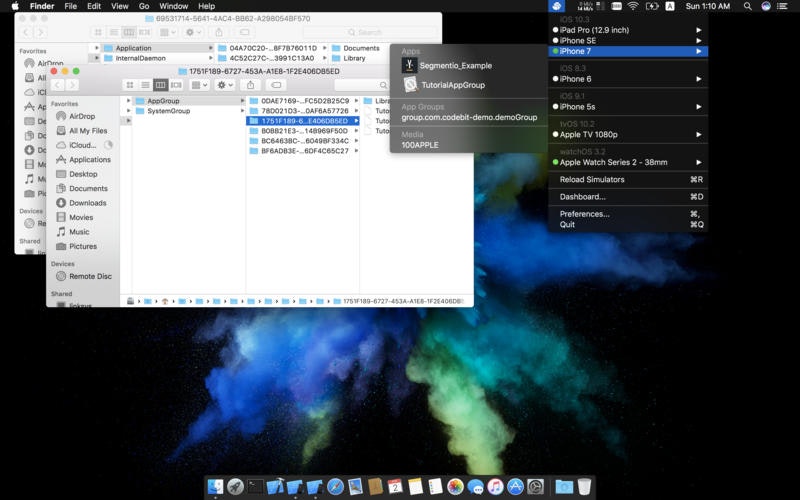Select column view in front Finder window

160,85
